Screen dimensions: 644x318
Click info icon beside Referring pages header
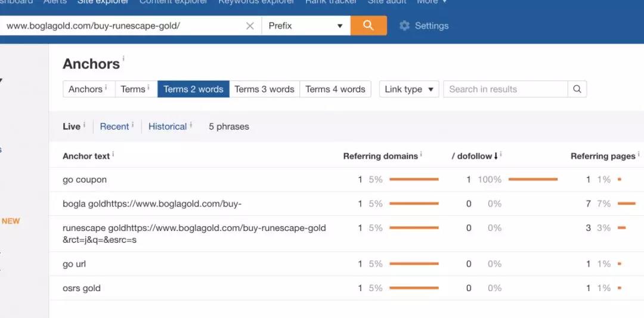pos(638,155)
